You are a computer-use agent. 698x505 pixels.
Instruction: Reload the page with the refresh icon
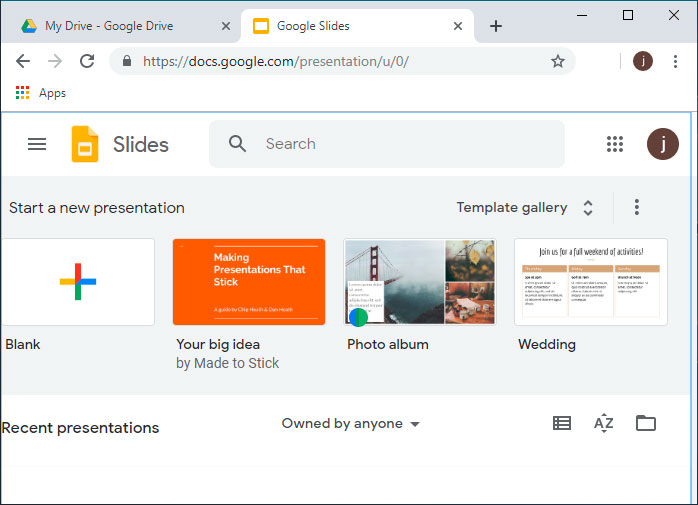87,61
